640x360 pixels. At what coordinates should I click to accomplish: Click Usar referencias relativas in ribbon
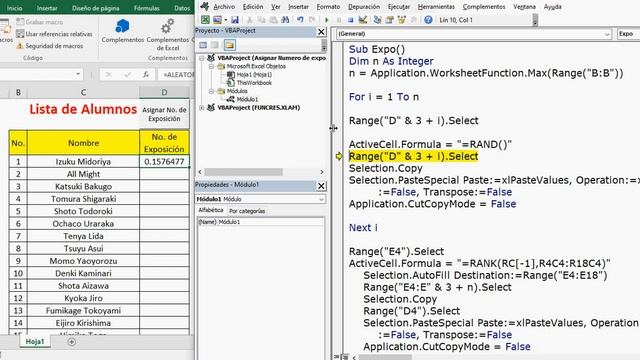(54, 34)
